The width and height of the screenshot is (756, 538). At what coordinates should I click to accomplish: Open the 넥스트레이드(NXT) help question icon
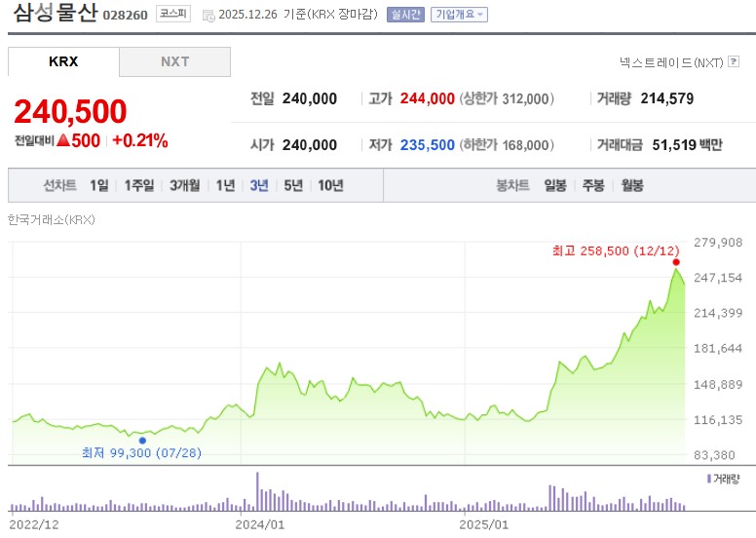coord(734,61)
